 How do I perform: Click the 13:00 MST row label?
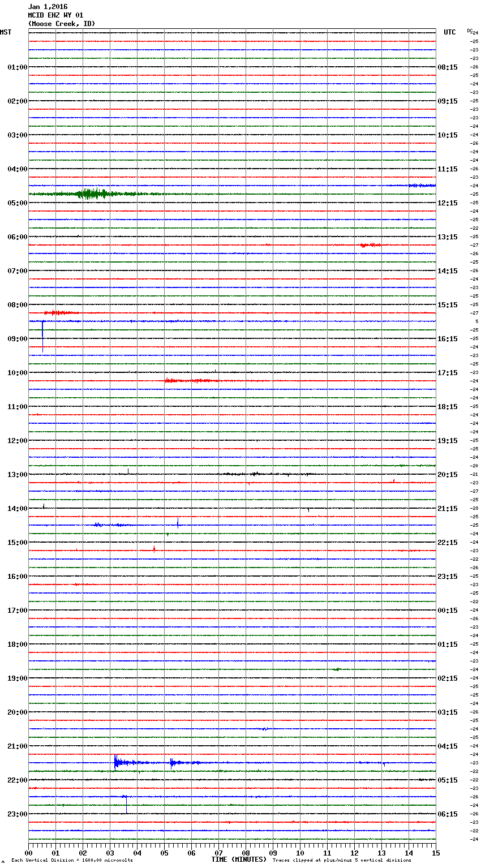pos(17,475)
